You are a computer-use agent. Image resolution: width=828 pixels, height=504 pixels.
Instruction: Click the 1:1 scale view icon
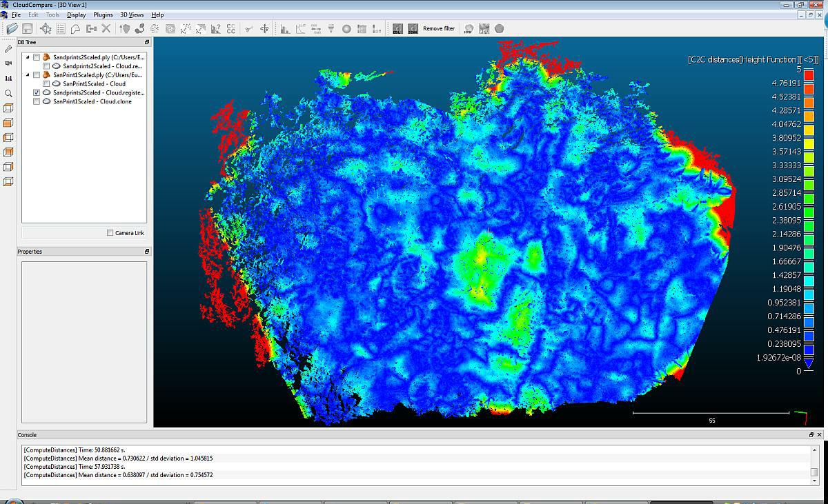(8, 79)
